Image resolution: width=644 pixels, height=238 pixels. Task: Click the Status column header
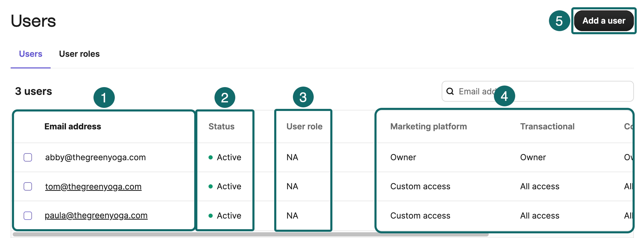click(221, 127)
